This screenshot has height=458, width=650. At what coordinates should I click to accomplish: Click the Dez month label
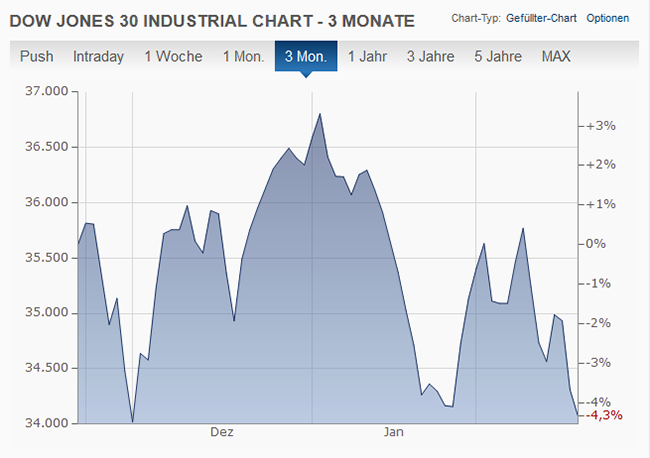point(222,432)
